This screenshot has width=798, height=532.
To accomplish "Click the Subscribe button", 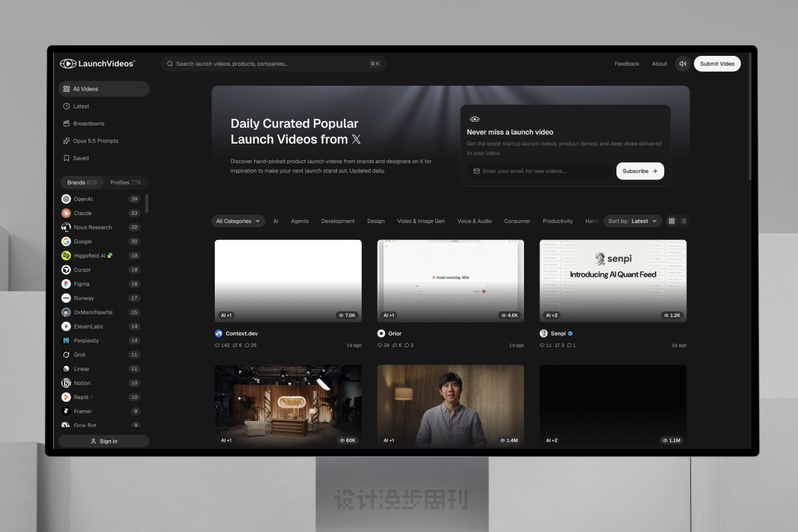I will tap(640, 171).
